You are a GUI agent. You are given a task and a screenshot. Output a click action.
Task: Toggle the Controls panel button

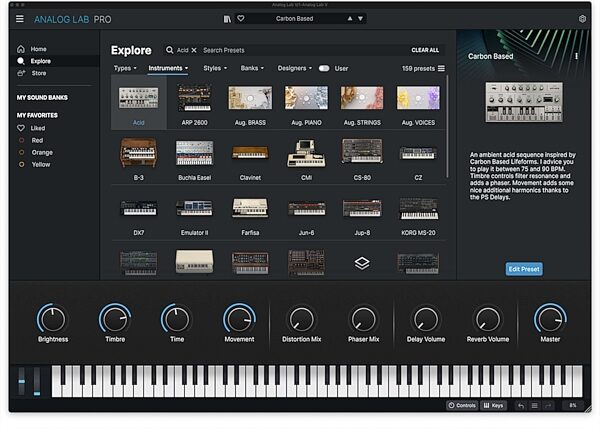tap(462, 405)
